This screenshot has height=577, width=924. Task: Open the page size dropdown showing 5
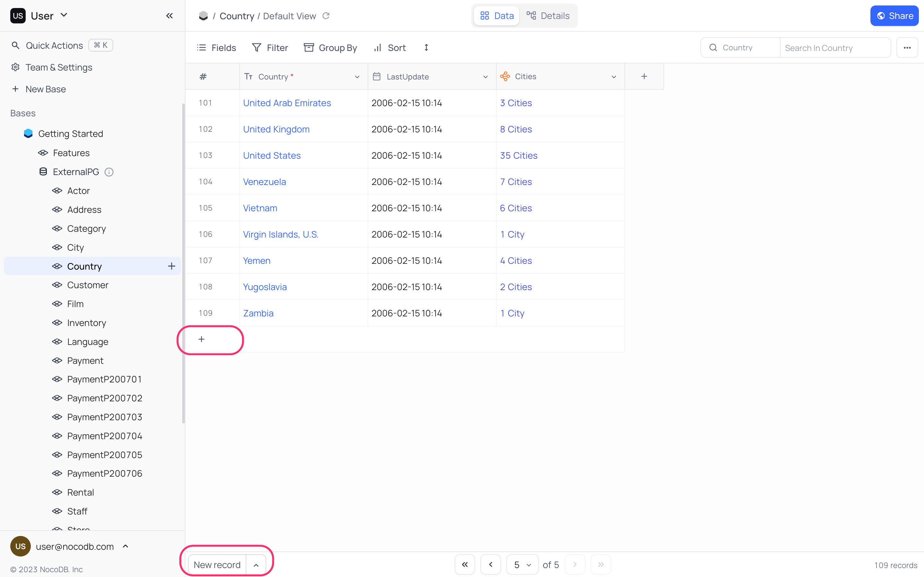tap(522, 564)
